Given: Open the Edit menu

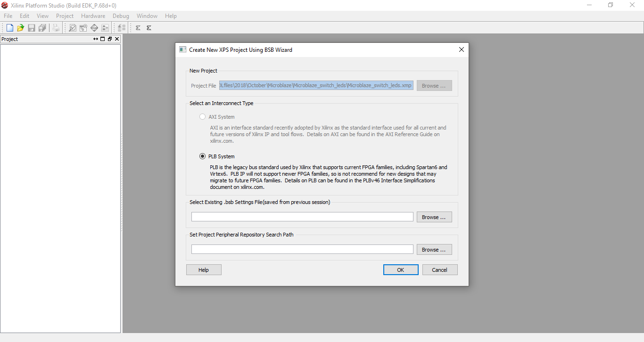Looking at the screenshot, I should pyautogui.click(x=25, y=16).
